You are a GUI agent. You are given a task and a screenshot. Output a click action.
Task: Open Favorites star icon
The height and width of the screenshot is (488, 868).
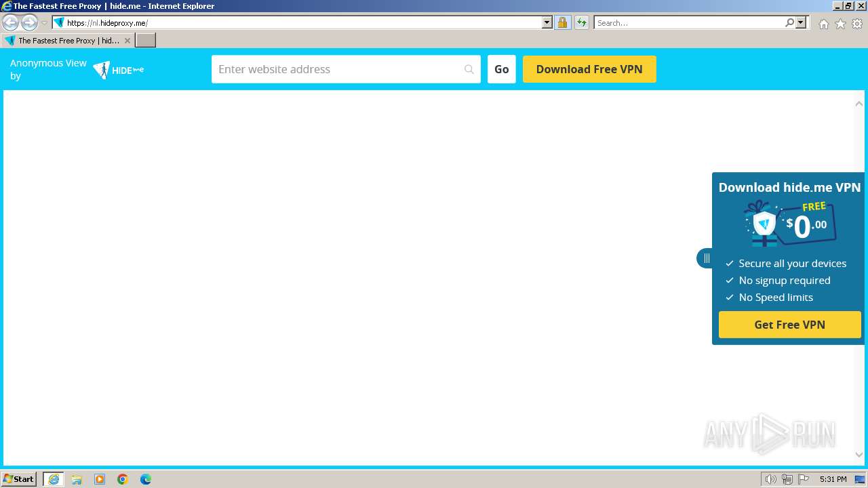pyautogui.click(x=840, y=24)
